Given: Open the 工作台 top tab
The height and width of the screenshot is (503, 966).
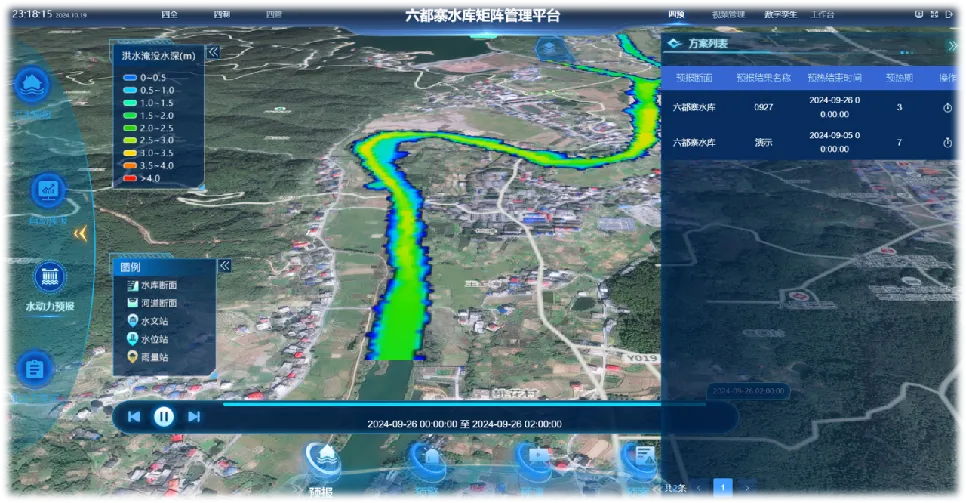Looking at the screenshot, I should click(823, 15).
